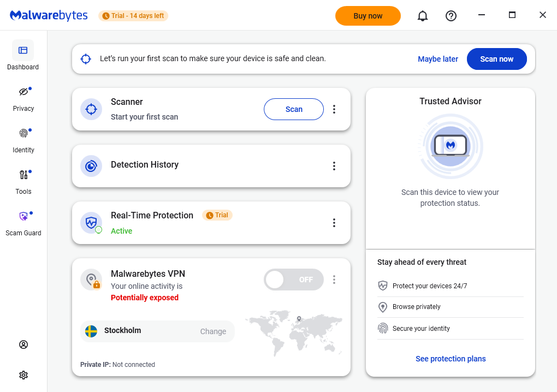Viewport: 557px width, 392px height.
Task: Turn on the Malwarebytes VPN switch
Action: click(293, 280)
